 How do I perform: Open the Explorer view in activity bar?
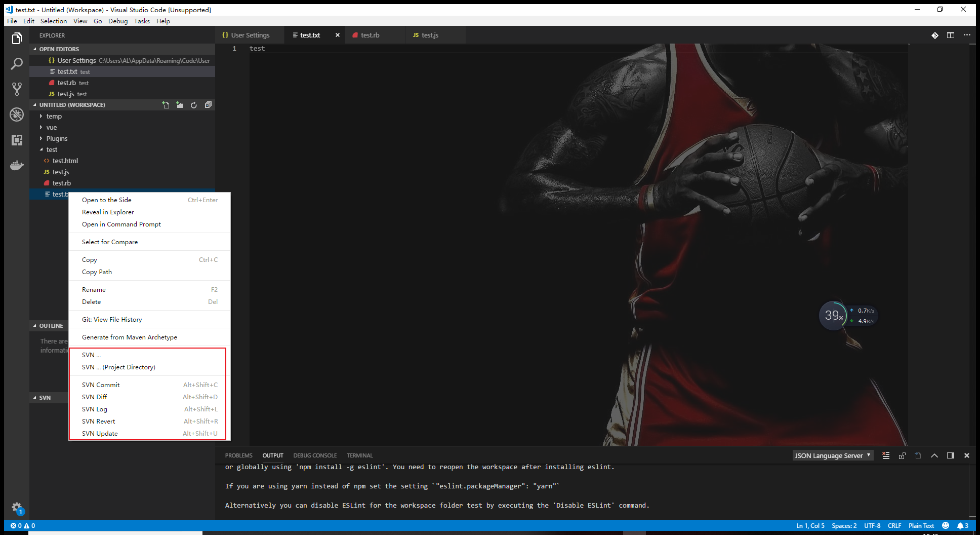(17, 39)
